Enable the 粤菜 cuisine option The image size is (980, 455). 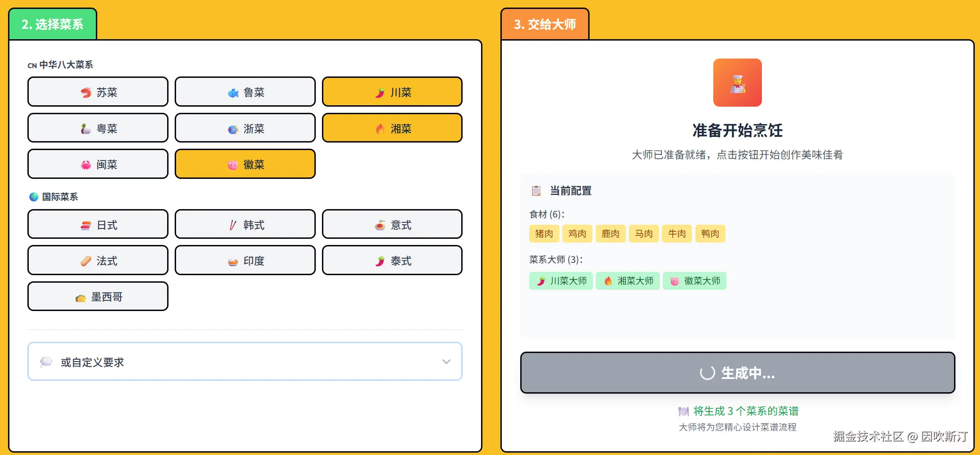tap(98, 128)
